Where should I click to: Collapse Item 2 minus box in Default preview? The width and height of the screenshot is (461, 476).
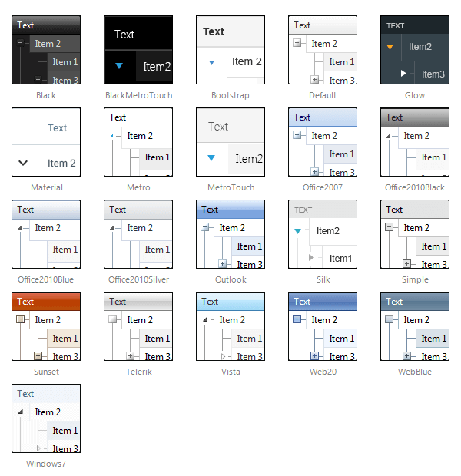[x=297, y=43]
